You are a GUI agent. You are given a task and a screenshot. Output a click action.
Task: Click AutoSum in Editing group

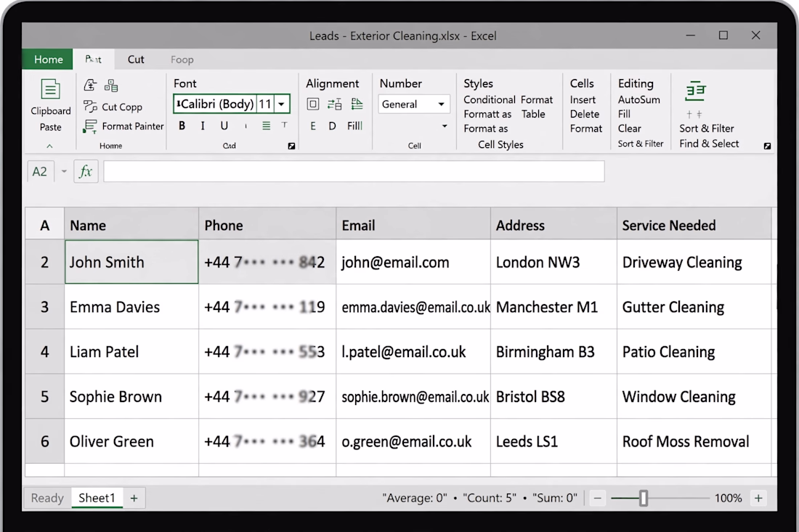point(639,99)
